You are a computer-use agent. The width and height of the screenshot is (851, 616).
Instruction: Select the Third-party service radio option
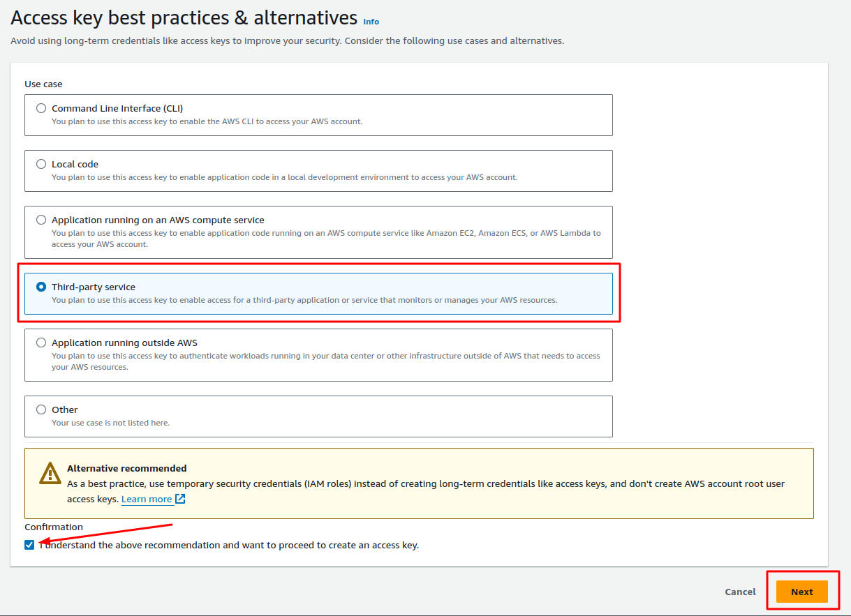click(41, 287)
